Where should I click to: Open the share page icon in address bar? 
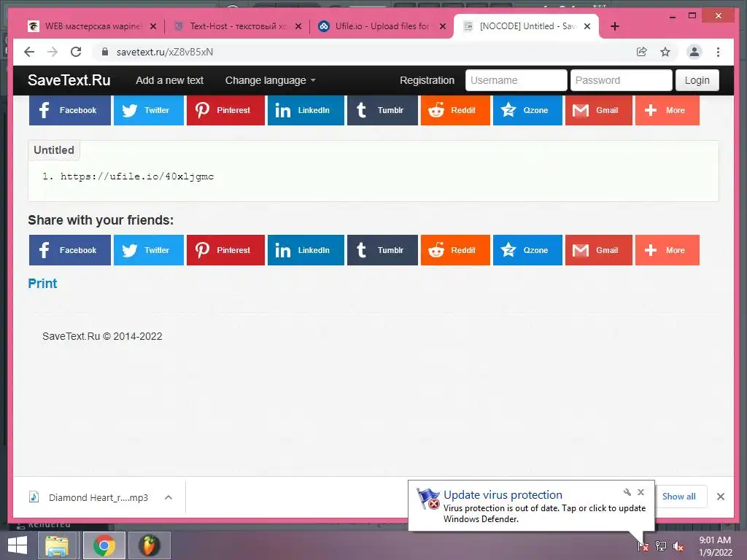(642, 52)
